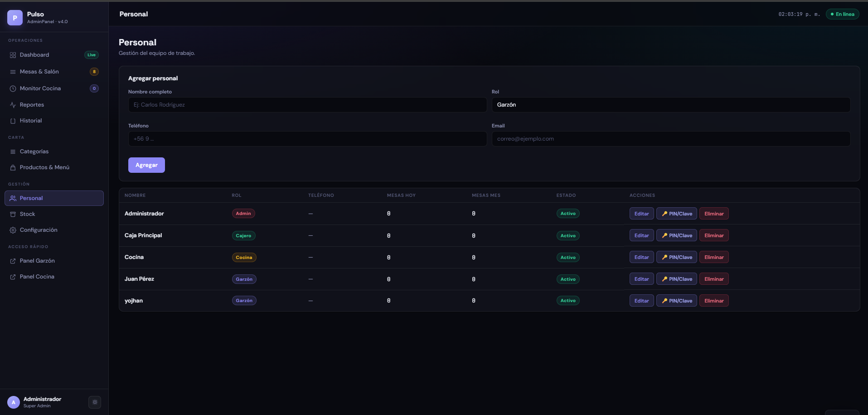The height and width of the screenshot is (415, 868).
Task: Click the Stock box icon
Action: pyautogui.click(x=13, y=214)
